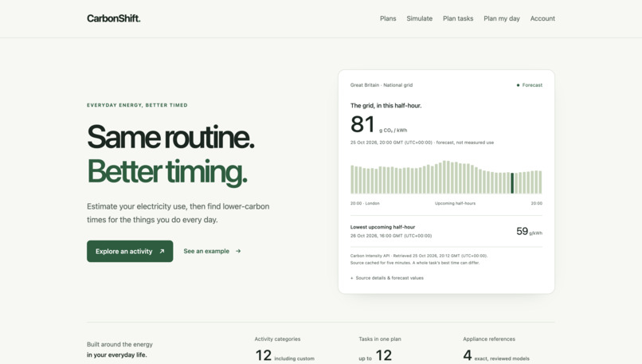Click 'The grid, in this half-hour.' heading
The image size is (642, 364).
386,105
